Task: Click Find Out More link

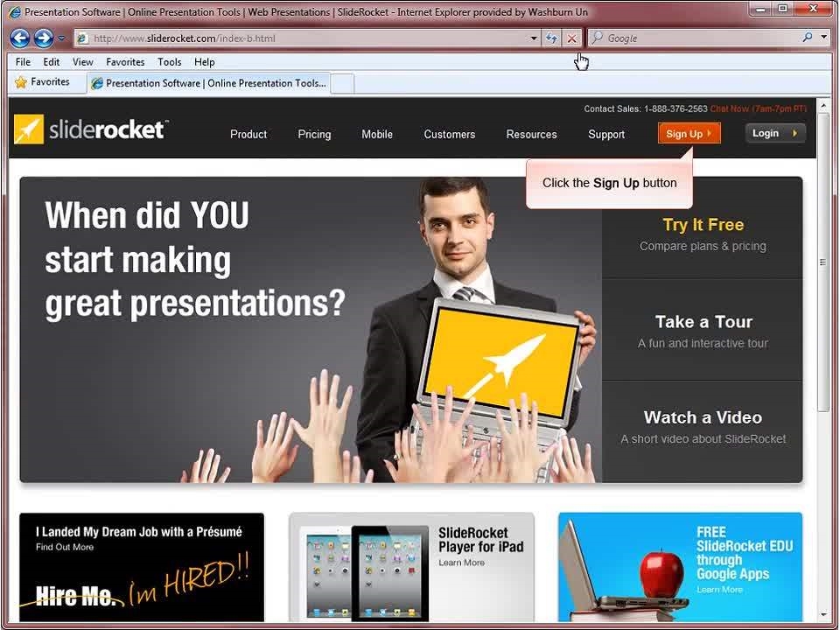Action: (x=65, y=547)
